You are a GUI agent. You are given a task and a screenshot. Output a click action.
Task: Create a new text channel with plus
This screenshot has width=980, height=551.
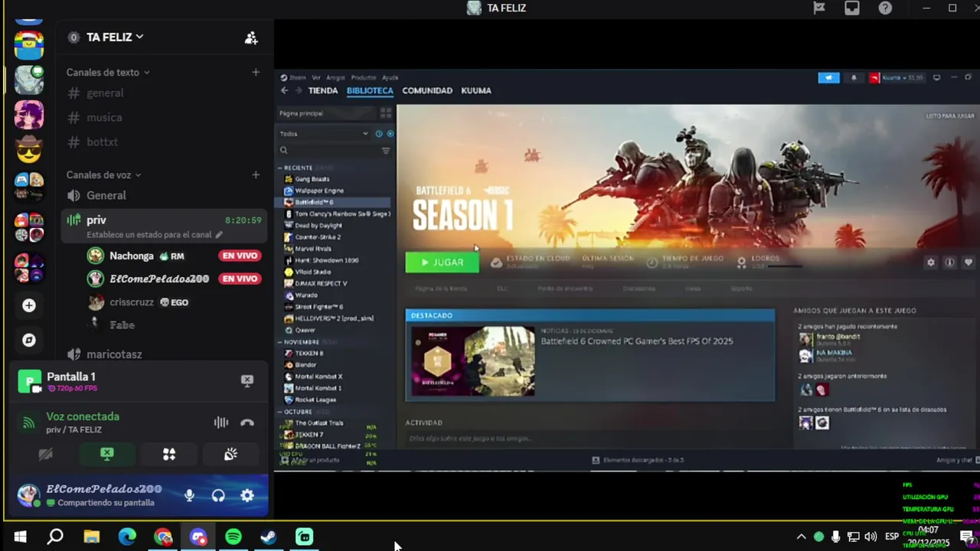coord(256,72)
